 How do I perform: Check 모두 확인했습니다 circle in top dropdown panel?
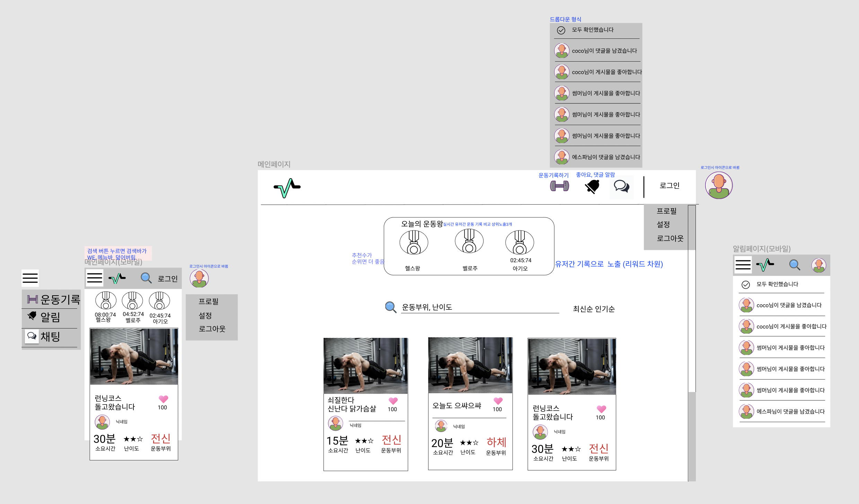click(x=561, y=30)
